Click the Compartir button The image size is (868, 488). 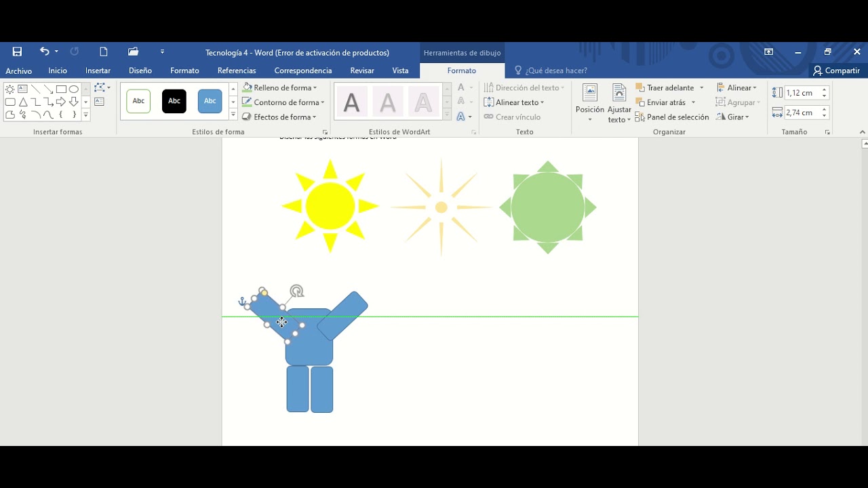[836, 70]
